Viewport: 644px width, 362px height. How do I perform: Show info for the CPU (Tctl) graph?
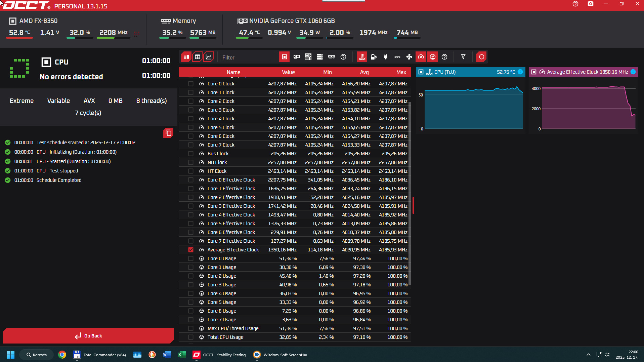pyautogui.click(x=520, y=72)
